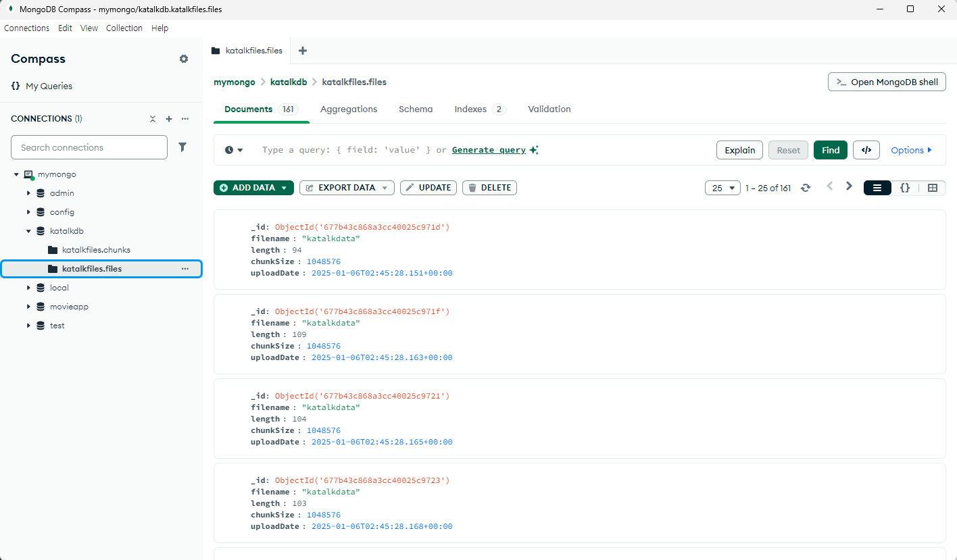
Task: Switch to JSON view
Action: pyautogui.click(x=905, y=188)
